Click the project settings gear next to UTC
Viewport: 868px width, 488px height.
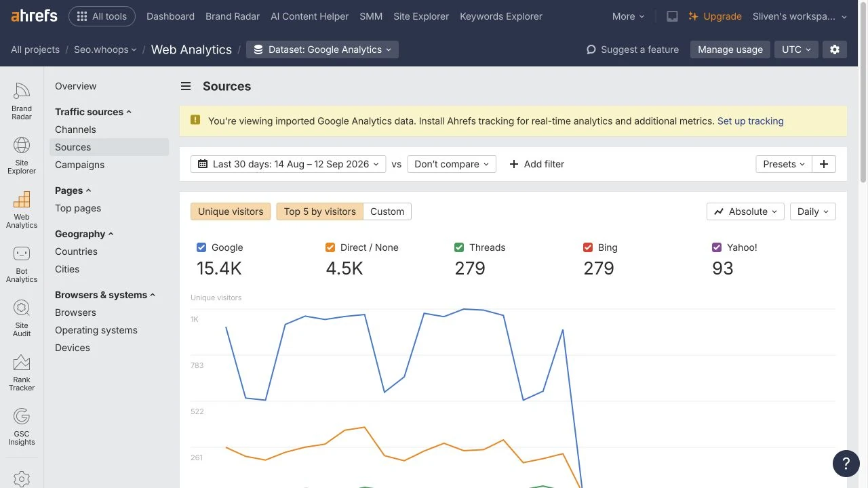[835, 49]
